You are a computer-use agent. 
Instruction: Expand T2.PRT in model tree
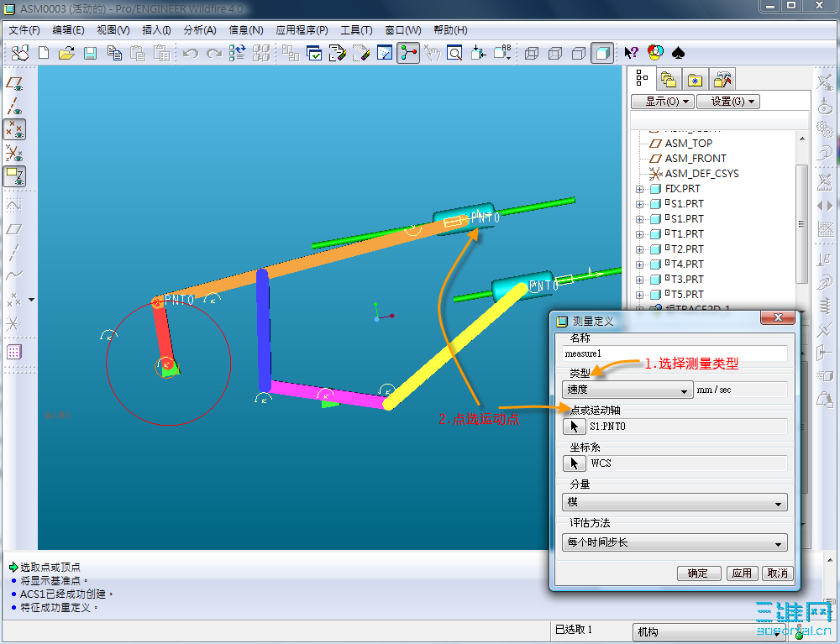(x=639, y=249)
